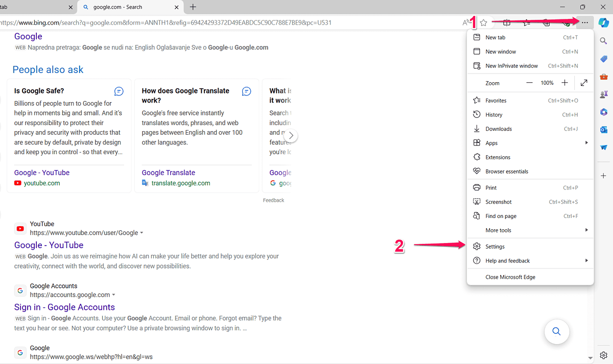Viewport: 613px width, 364px height.
Task: Click chat icon on Google Translate question card
Action: tap(246, 91)
